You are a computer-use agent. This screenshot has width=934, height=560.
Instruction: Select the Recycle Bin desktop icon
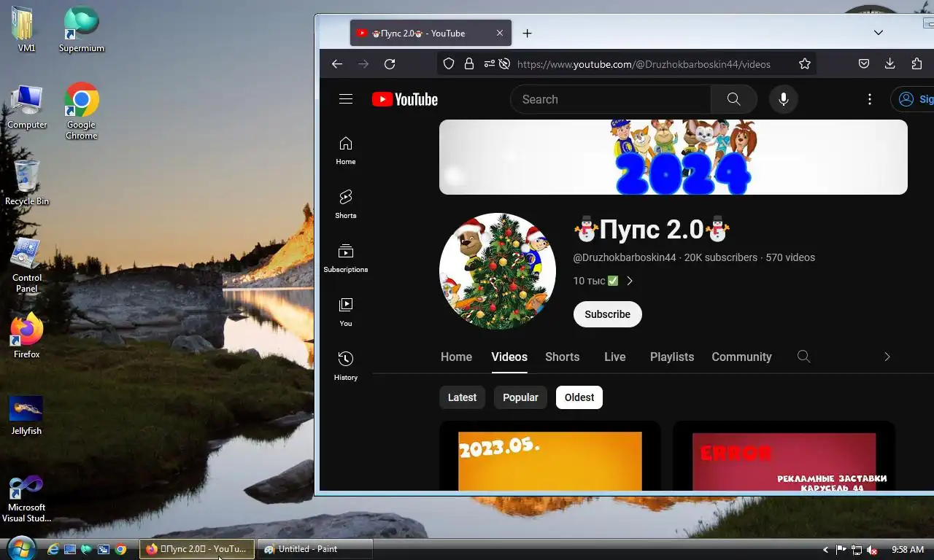tap(27, 182)
